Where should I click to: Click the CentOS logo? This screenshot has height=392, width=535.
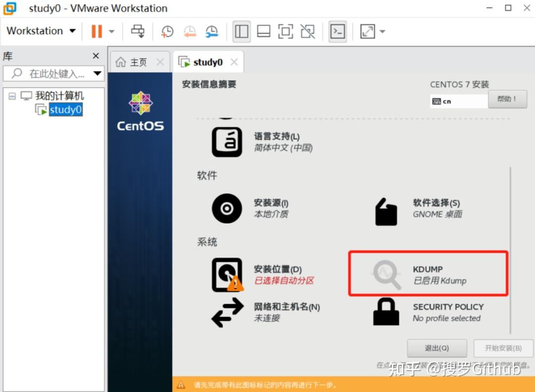click(x=140, y=112)
